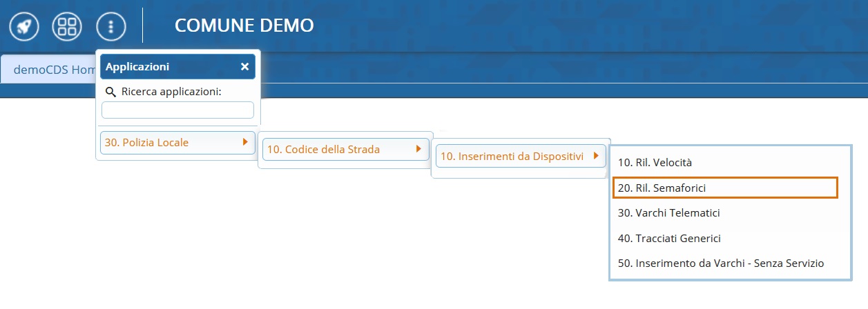Focus the Ricerca applicazioni search field
This screenshot has height=309, width=868.
tap(177, 110)
